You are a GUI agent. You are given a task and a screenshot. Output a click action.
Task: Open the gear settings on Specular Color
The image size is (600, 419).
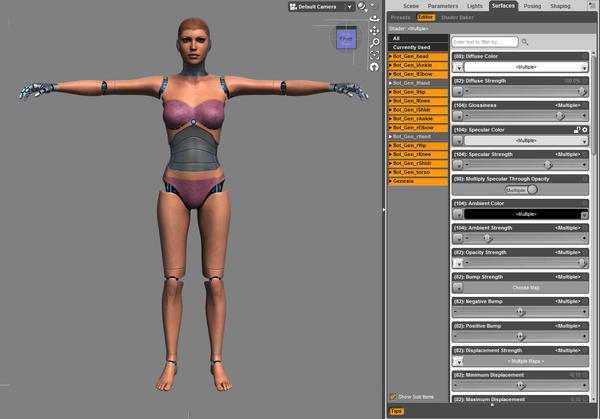(x=585, y=130)
